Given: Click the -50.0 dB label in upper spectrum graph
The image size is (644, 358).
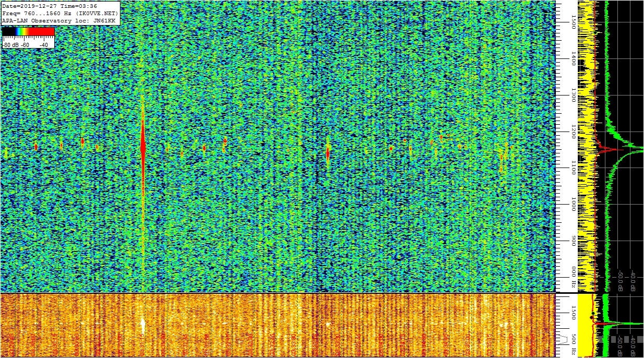Looking at the screenshot, I should 620,281.
